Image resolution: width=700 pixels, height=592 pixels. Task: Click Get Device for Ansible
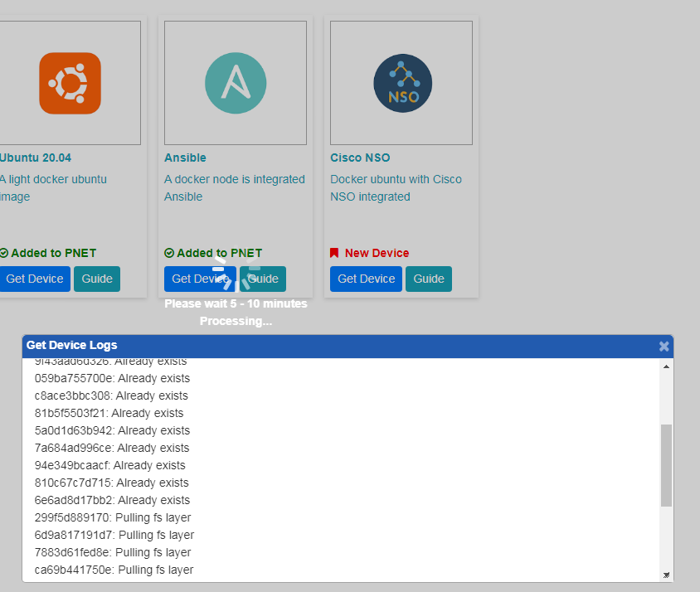tap(200, 279)
